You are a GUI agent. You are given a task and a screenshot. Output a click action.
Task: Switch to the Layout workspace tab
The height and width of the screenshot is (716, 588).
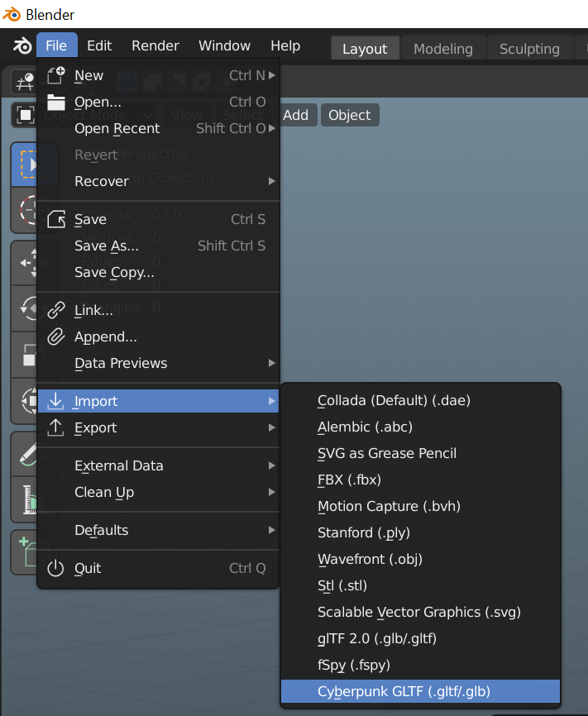click(x=365, y=49)
